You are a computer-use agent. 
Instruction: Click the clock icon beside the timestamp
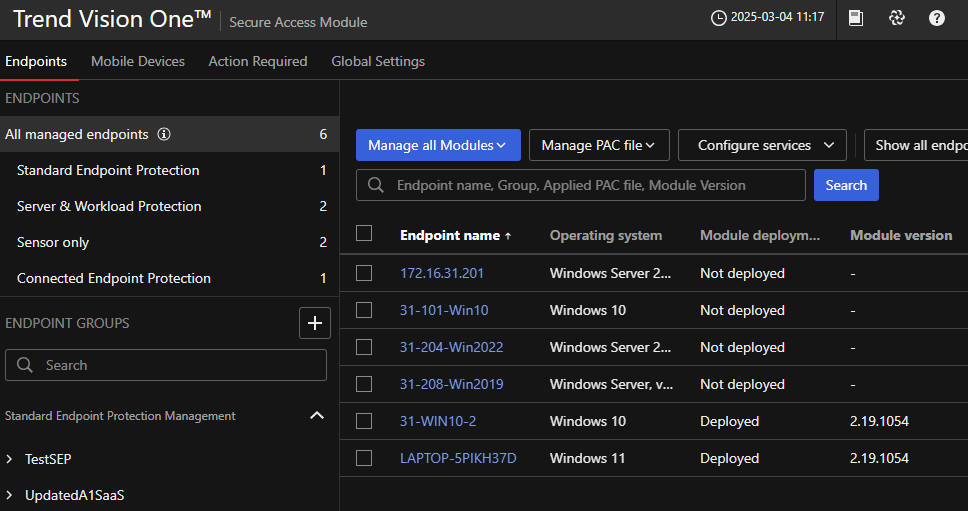[x=718, y=18]
